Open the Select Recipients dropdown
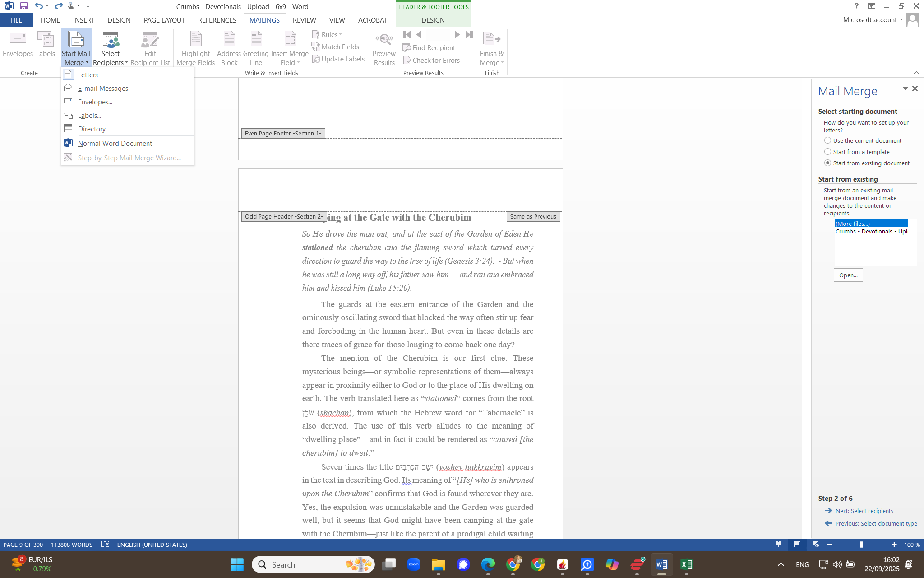Image resolution: width=924 pixels, height=578 pixels. click(110, 47)
